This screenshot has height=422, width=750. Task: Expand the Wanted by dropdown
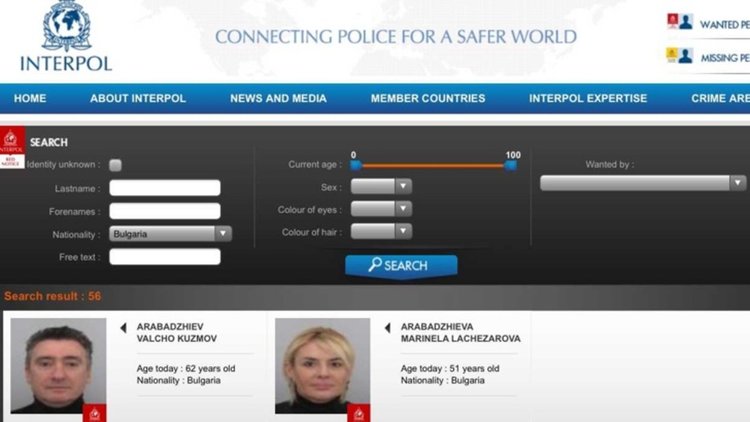(643, 183)
